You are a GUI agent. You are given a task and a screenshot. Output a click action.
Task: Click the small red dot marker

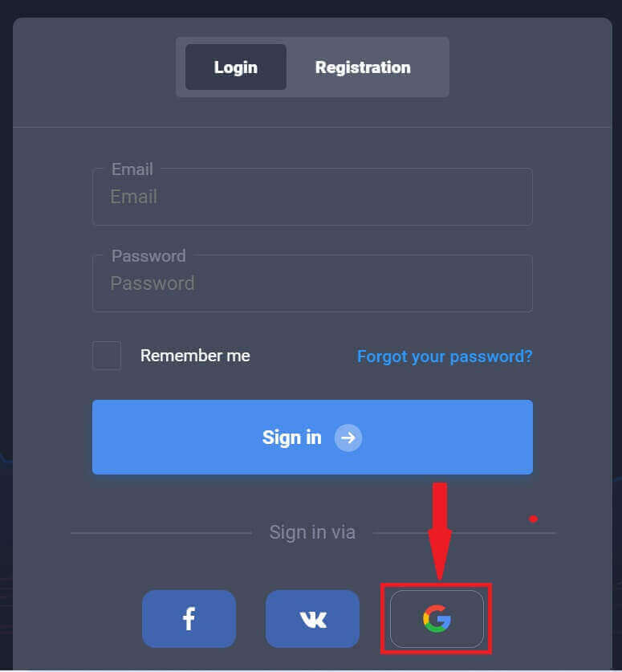tap(534, 519)
